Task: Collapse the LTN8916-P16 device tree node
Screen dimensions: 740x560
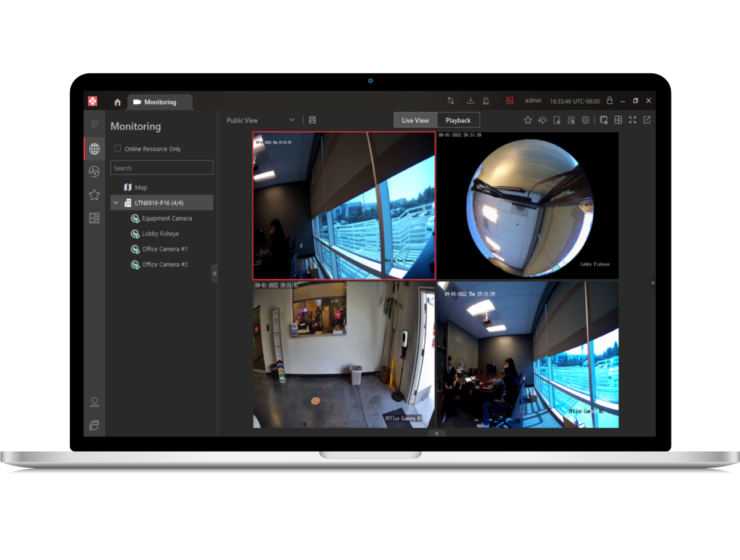Action: (x=116, y=203)
